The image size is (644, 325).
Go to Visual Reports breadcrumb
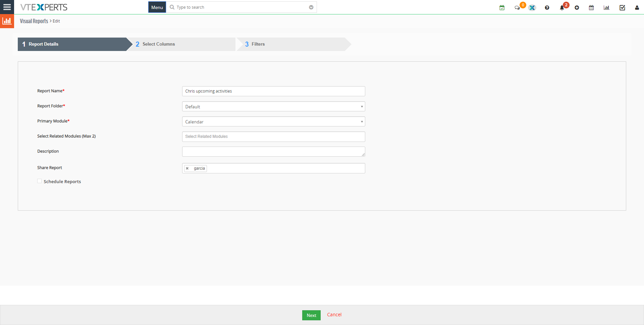(34, 21)
